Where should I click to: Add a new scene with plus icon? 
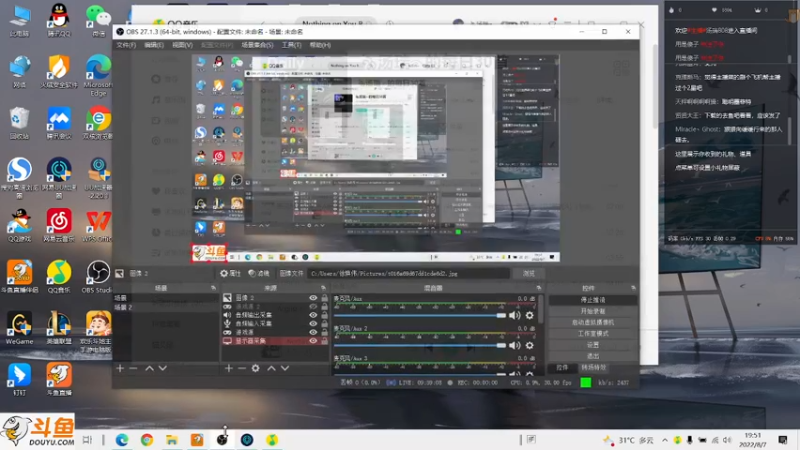120,368
